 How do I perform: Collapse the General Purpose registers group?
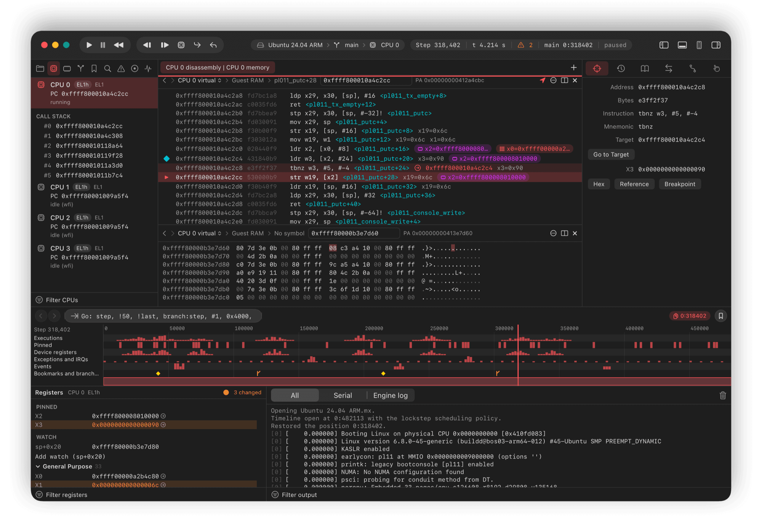click(38, 466)
